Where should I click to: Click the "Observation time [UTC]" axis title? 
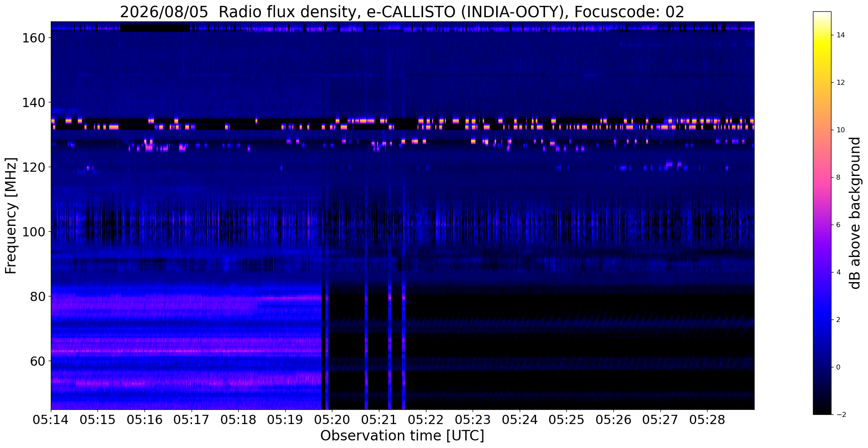[402, 436]
